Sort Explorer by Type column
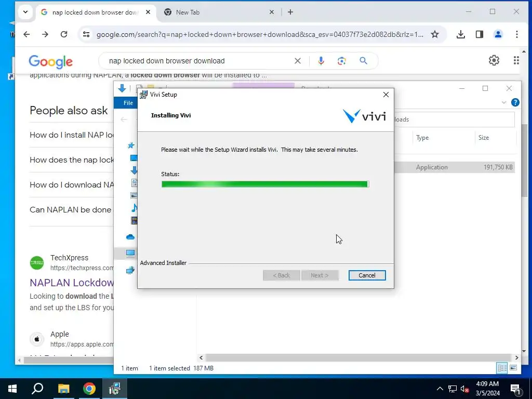 pos(443,137)
